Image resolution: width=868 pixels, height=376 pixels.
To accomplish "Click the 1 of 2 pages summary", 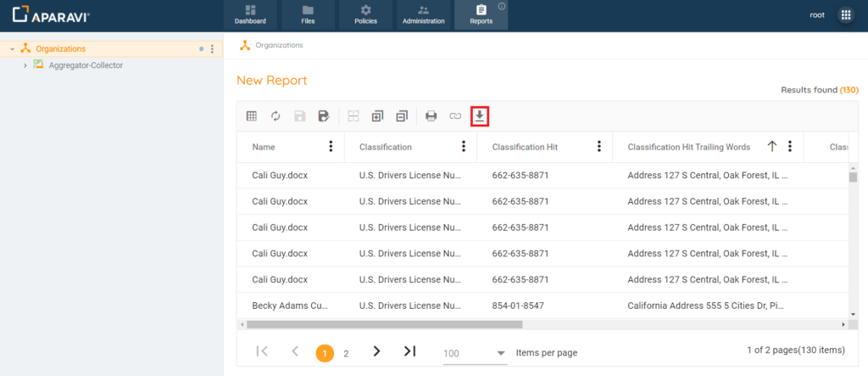I will [795, 350].
